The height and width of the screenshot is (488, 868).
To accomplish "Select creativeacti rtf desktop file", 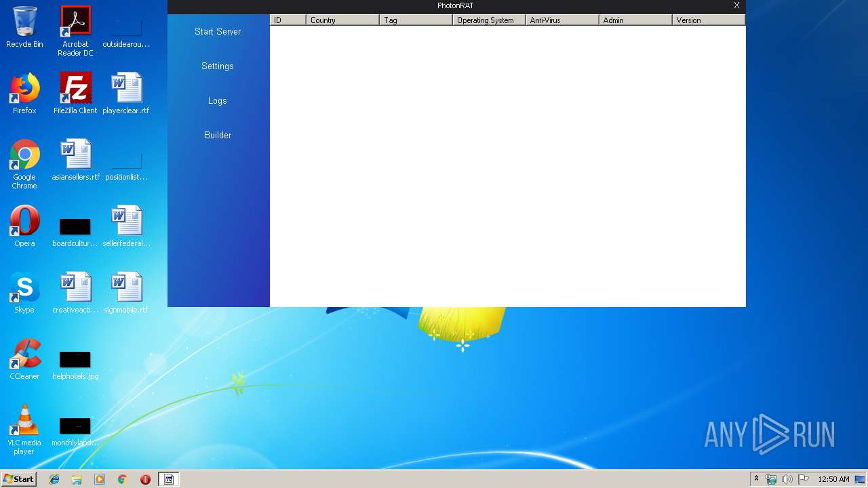I will click(75, 293).
